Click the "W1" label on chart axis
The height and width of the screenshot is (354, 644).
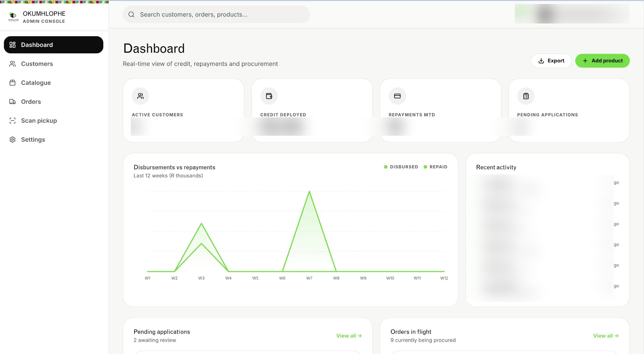pos(148,278)
